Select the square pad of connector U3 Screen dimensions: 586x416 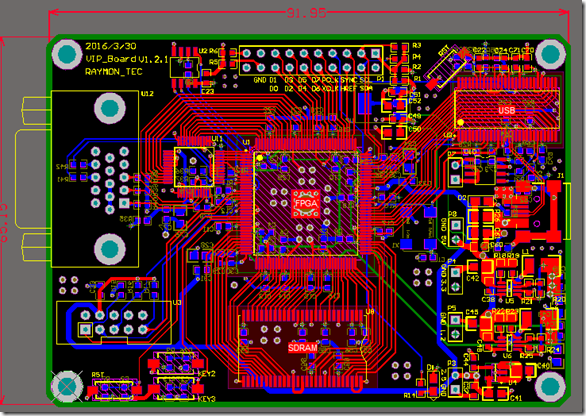[x=85, y=329]
